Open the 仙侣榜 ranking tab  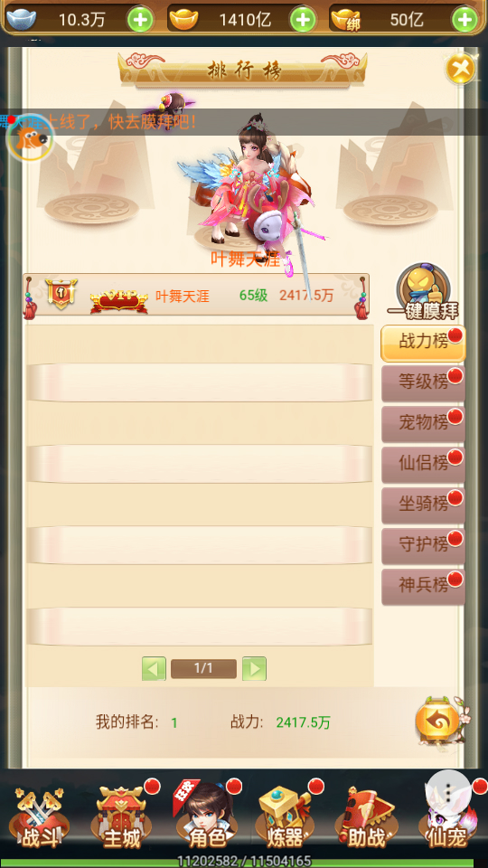point(423,465)
